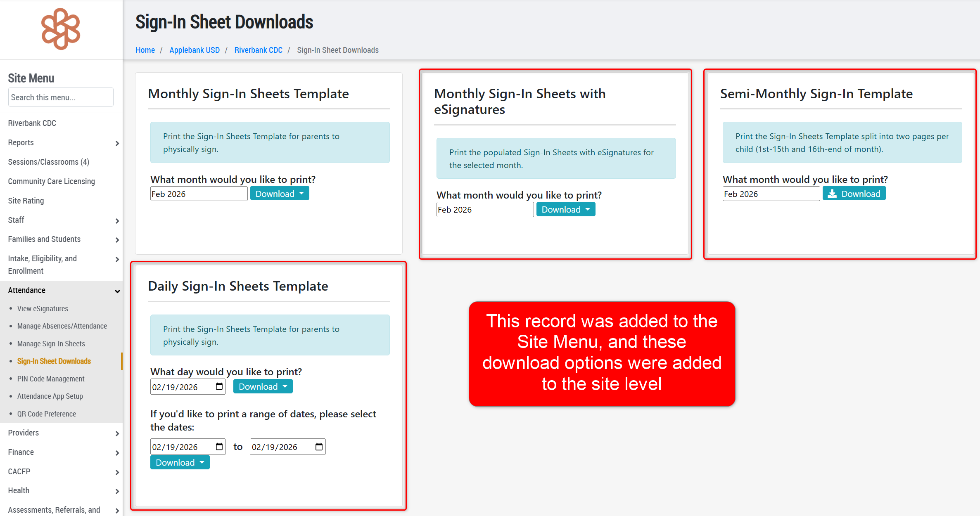Open View eSignatures menu item
Image resolution: width=980 pixels, height=516 pixels.
43,309
